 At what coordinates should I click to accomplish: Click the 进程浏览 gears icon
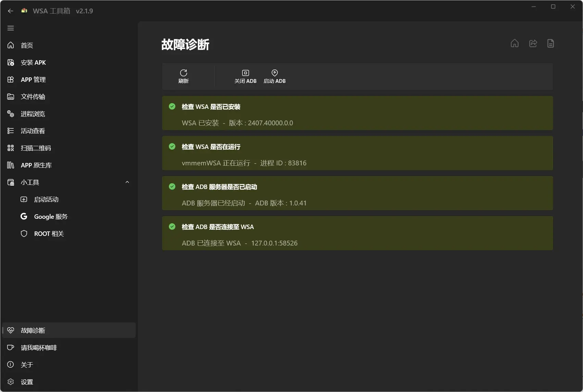coord(11,114)
